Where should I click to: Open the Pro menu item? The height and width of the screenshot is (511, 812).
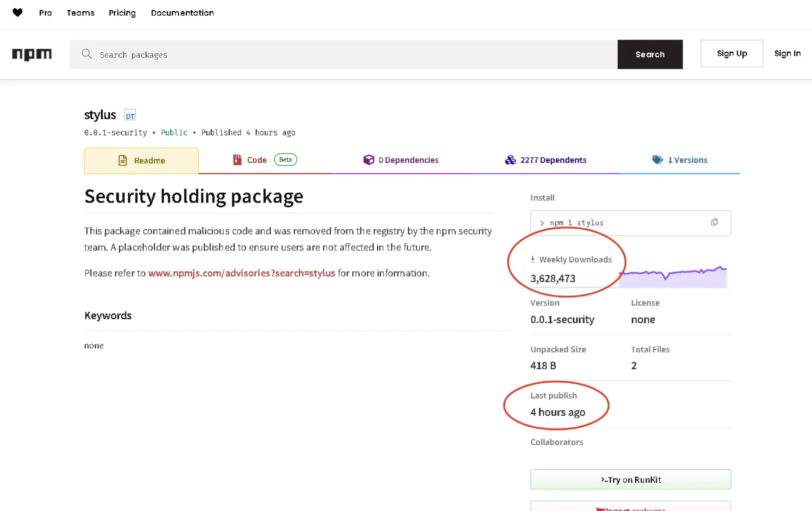(x=45, y=13)
